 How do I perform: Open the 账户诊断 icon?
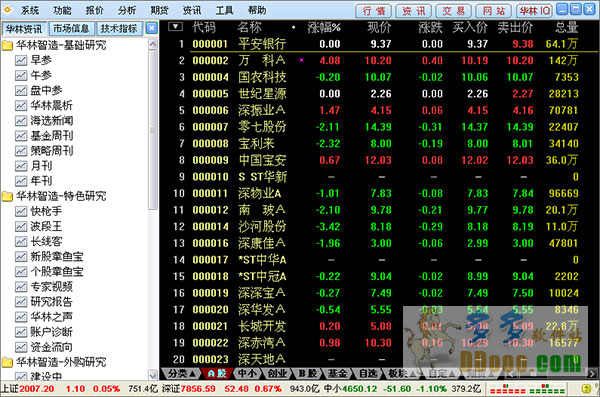coord(21,332)
